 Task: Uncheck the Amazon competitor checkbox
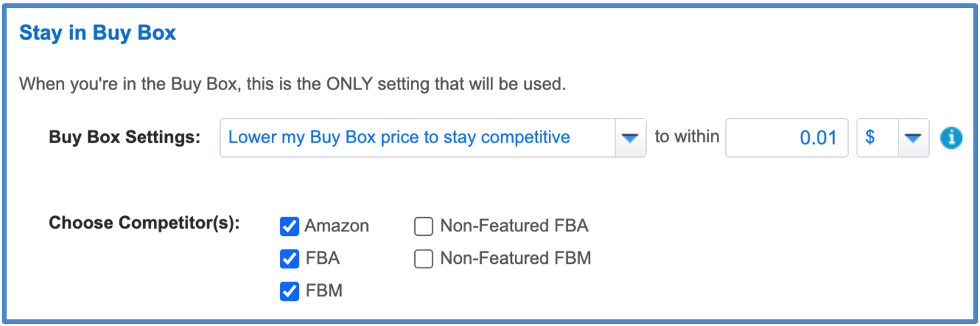click(290, 227)
